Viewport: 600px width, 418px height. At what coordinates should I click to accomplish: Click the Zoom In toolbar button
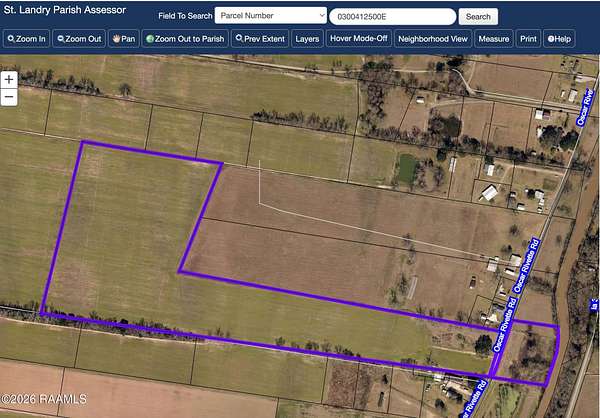(27, 39)
